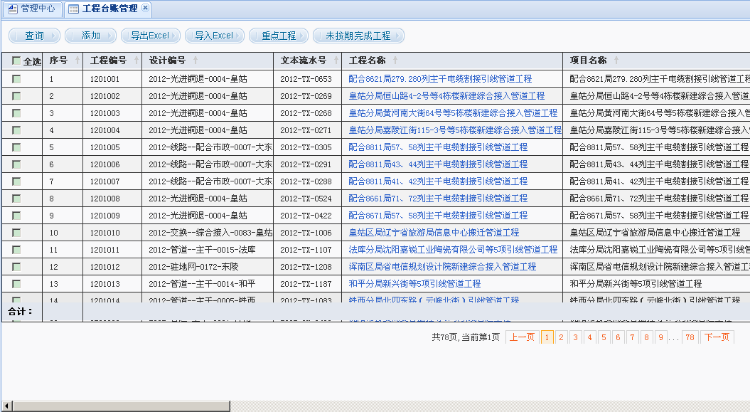
Task: Click the 查询 button
Action: coord(34,35)
